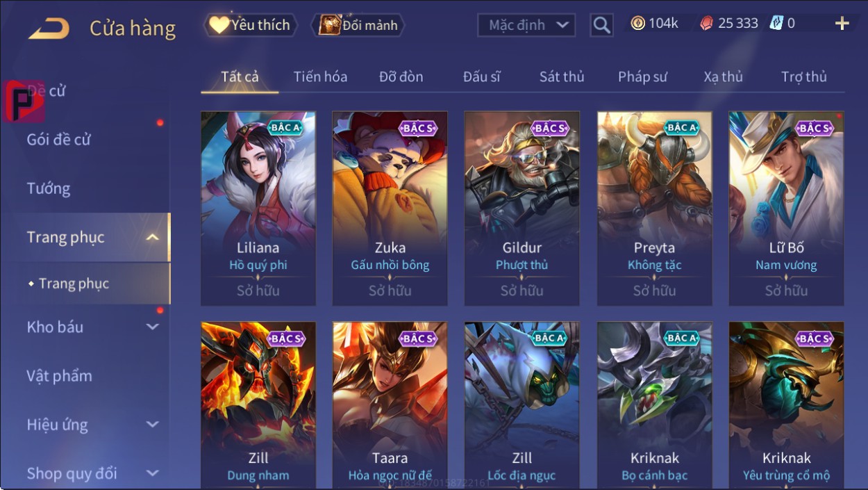Open the Mặc định sort dropdown
Screen dimensions: 868x490
click(x=526, y=26)
